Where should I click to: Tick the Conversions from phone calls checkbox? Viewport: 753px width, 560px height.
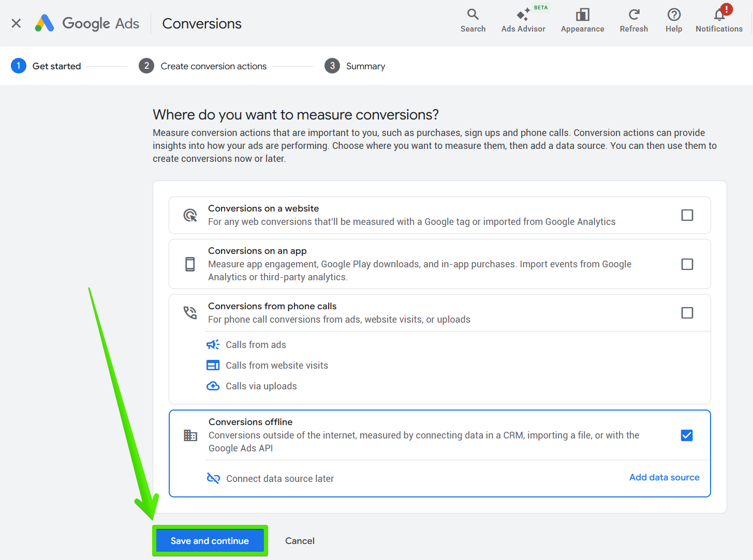[x=687, y=313]
